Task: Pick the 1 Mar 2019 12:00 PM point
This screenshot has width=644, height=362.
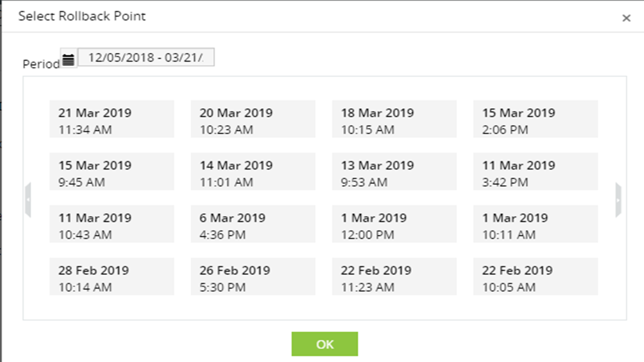Action: [394, 224]
